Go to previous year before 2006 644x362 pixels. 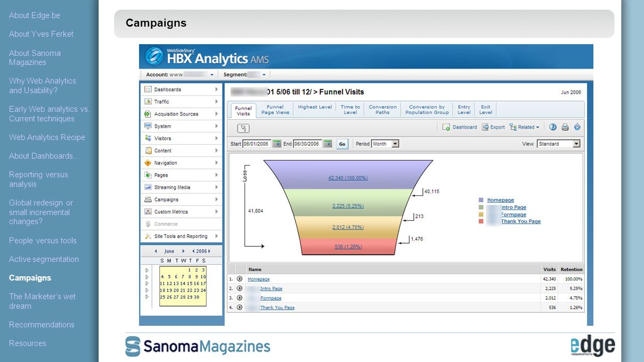tap(193, 251)
